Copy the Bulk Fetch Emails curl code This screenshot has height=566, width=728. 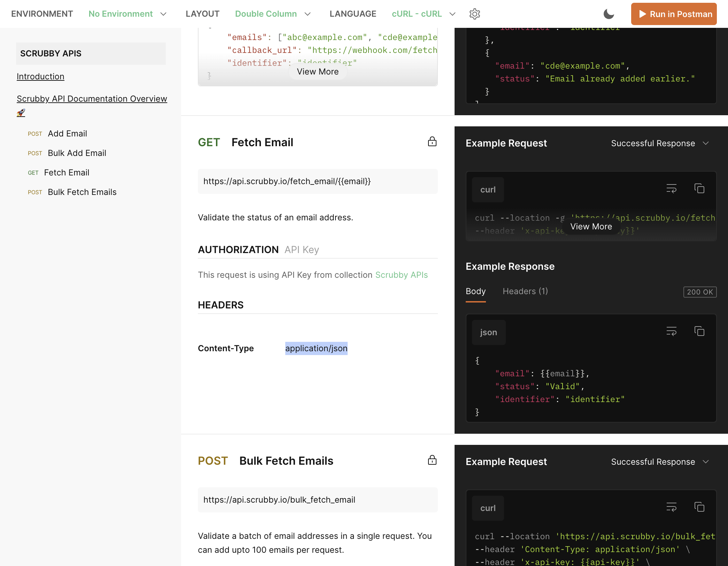click(699, 507)
